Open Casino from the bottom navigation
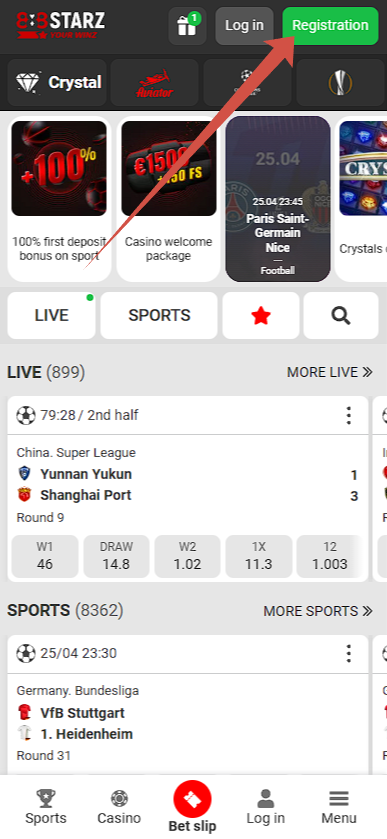 click(119, 808)
